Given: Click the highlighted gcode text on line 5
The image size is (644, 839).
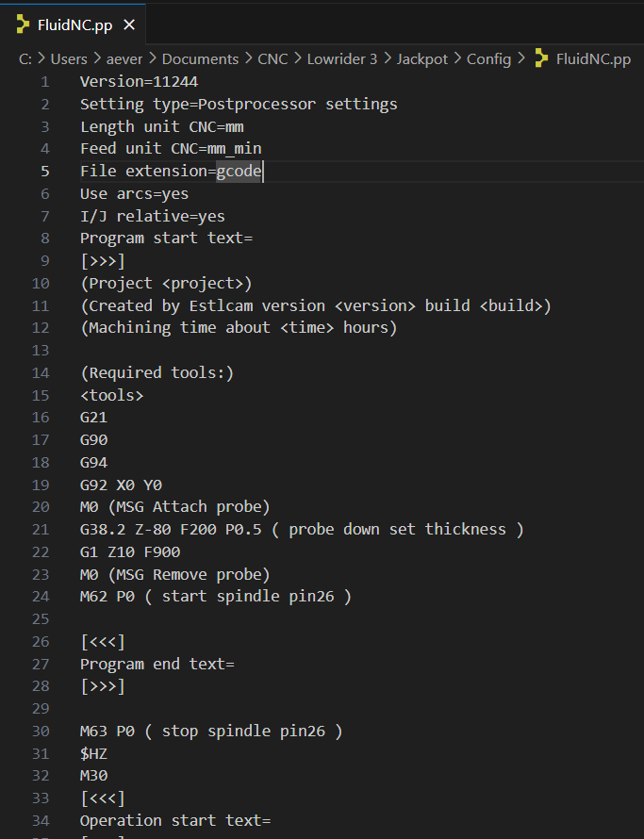Looking at the screenshot, I should (239, 171).
